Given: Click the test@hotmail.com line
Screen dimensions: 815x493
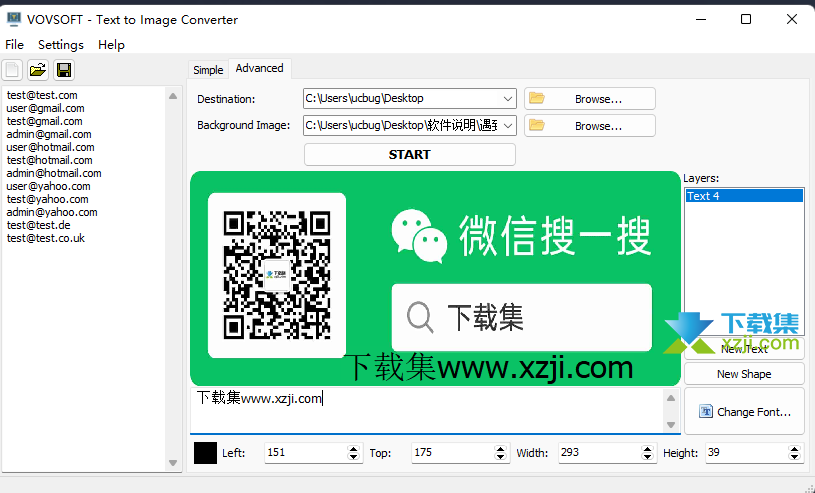Looking at the screenshot, I should pos(49,160).
